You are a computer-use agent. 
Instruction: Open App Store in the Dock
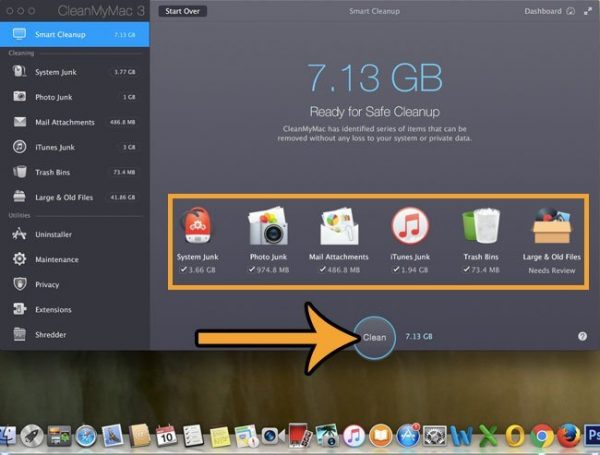click(408, 436)
